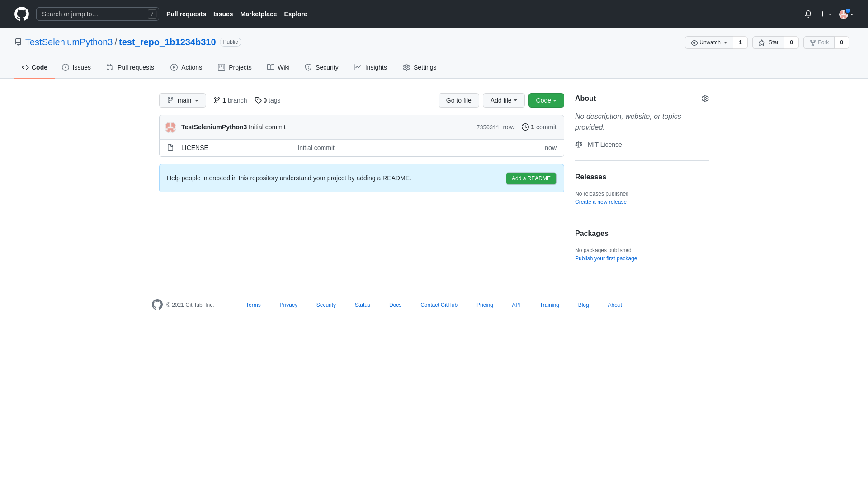
Task: Open the Actions tab
Action: 186,67
